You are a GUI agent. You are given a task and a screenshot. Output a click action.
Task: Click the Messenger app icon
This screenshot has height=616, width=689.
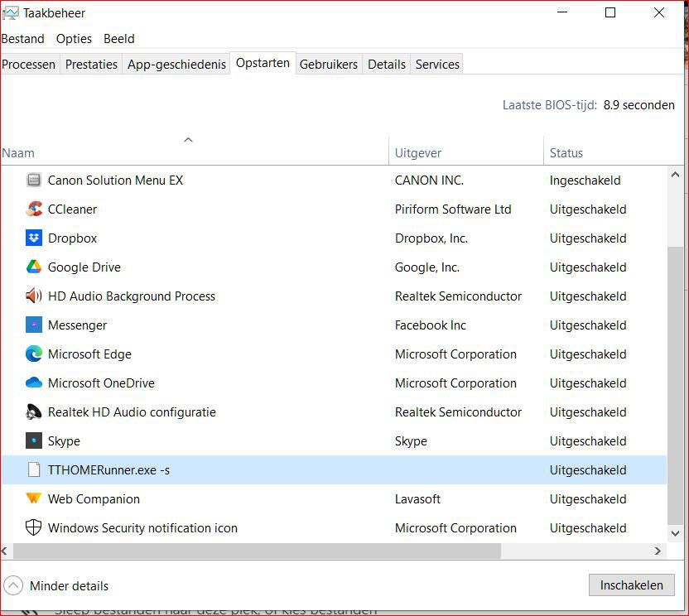pos(34,325)
